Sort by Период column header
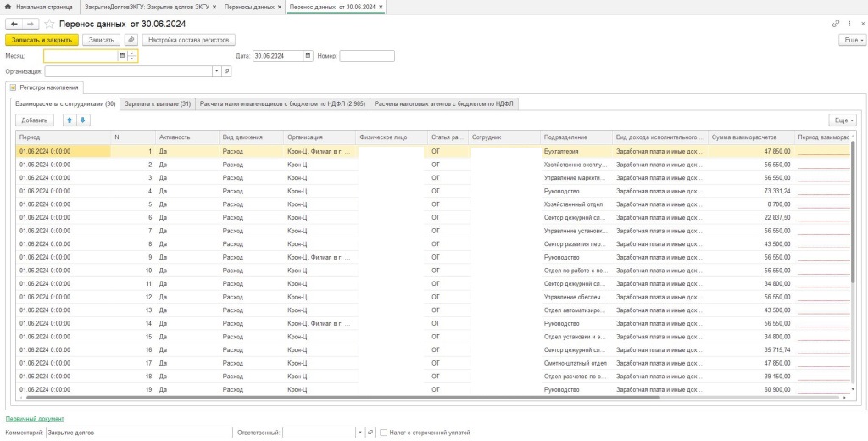 (63, 137)
